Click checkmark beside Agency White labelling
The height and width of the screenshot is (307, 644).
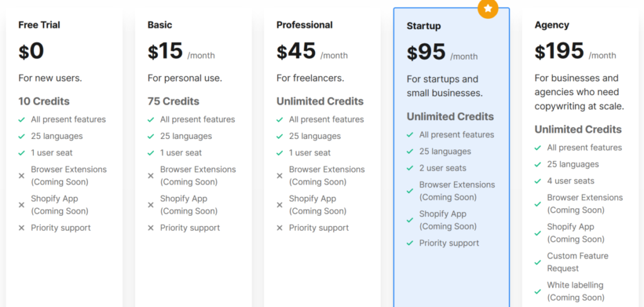pos(538,291)
